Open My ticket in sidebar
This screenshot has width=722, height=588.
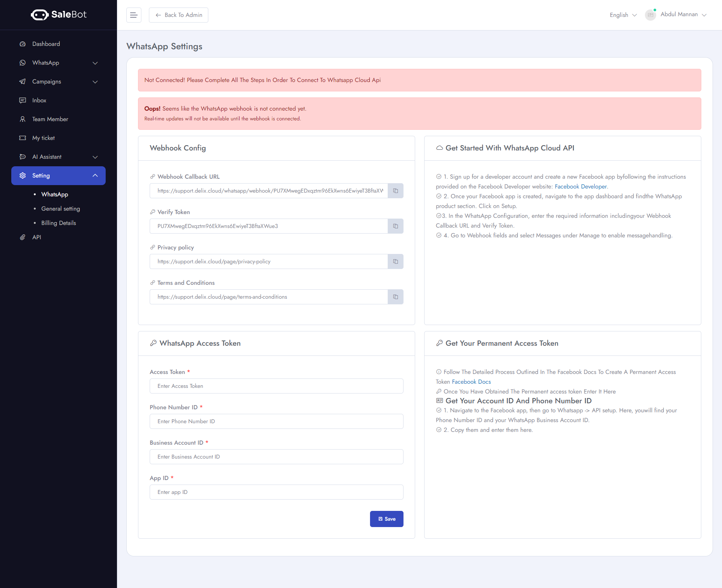(44, 138)
